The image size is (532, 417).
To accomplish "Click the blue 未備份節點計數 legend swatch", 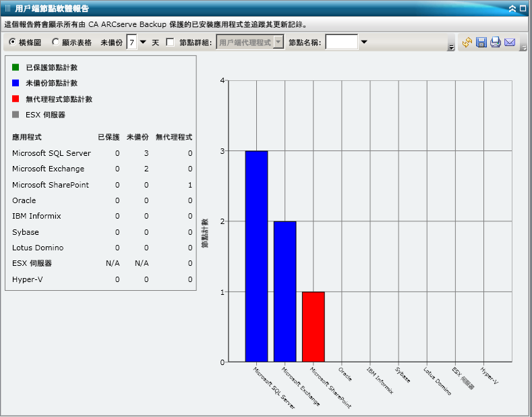I will click(x=16, y=83).
